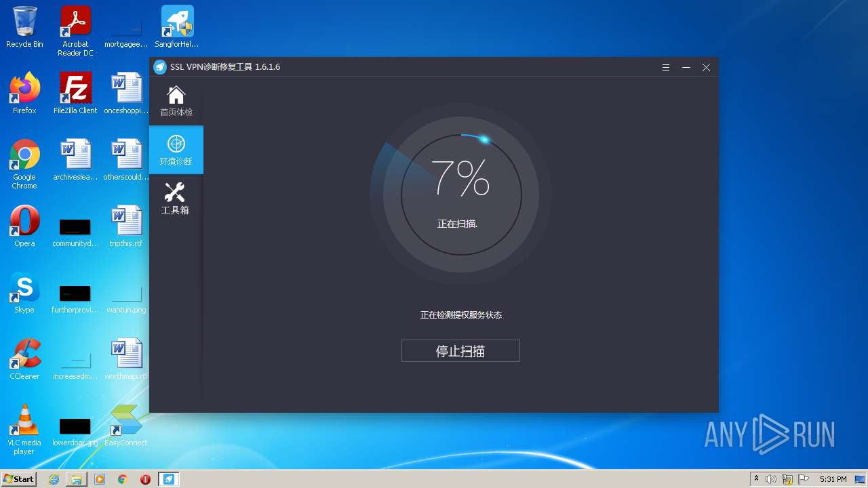
Task: Launch Firefox from desktop
Action: pyautogui.click(x=24, y=94)
